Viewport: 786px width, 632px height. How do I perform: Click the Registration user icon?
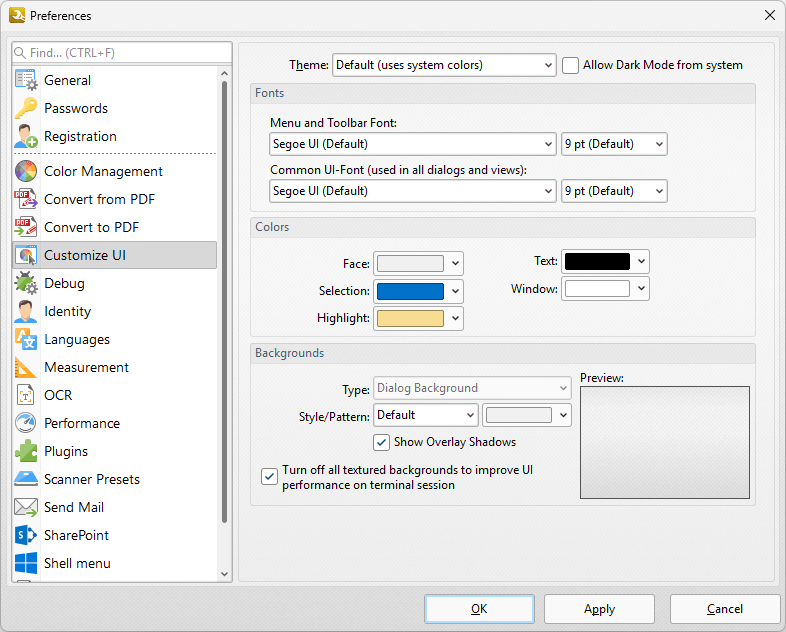tap(26, 136)
